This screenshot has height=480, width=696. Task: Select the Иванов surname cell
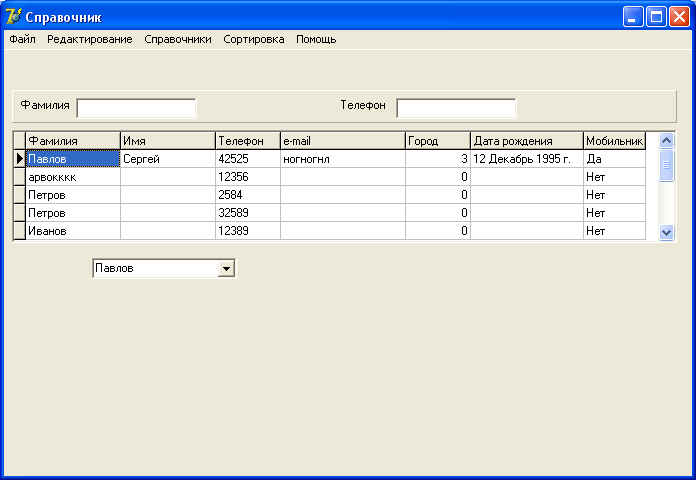coord(73,231)
